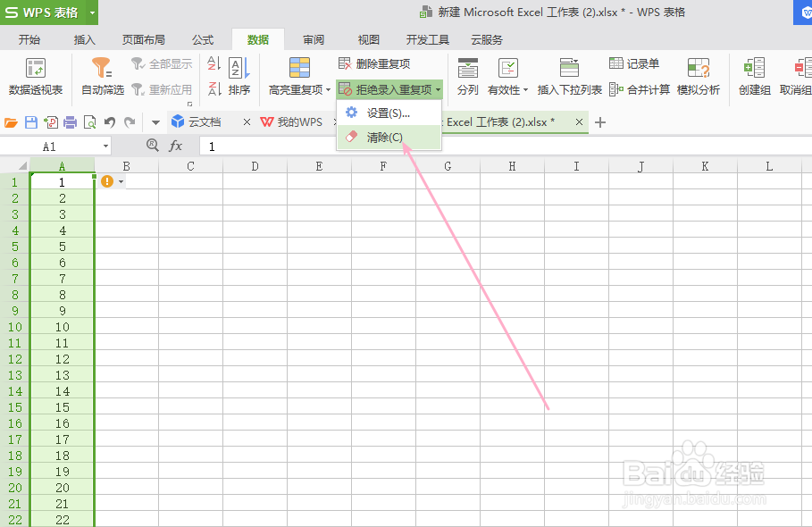Click cell containing value 22
Screen dimensions: 812x527
coord(63,520)
